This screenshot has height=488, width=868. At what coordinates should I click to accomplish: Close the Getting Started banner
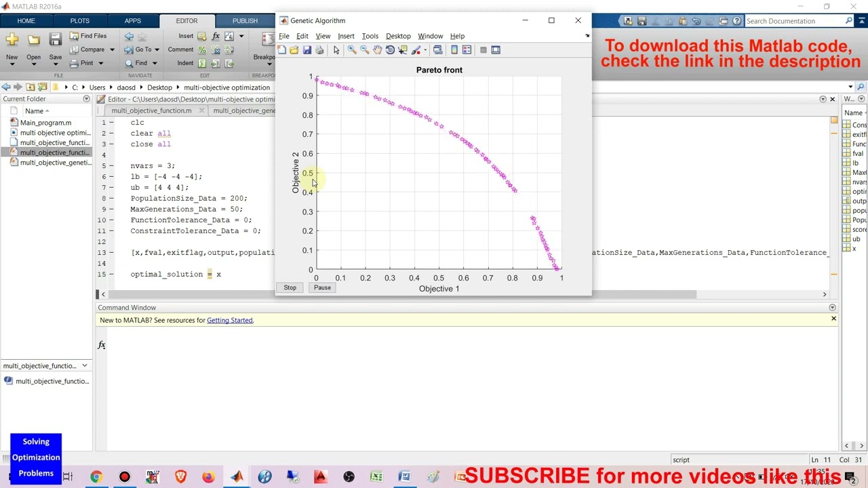pos(833,319)
